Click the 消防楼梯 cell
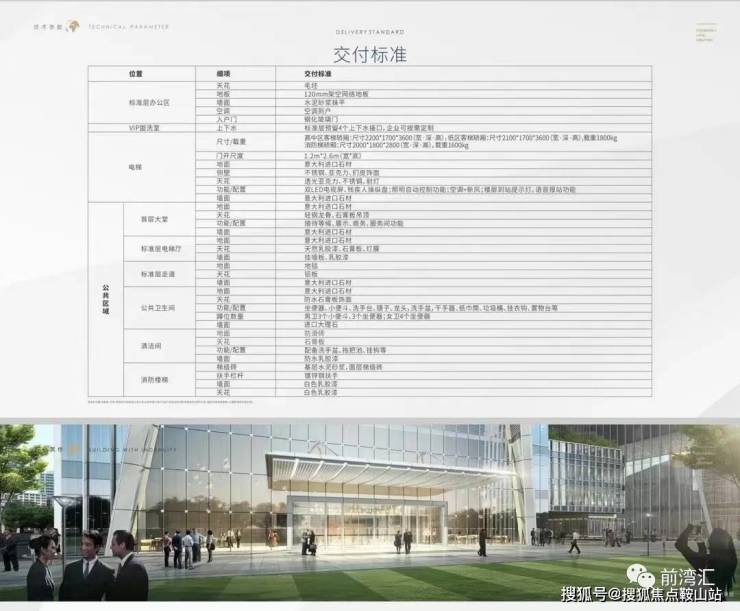This screenshot has width=740, height=611. point(154,380)
